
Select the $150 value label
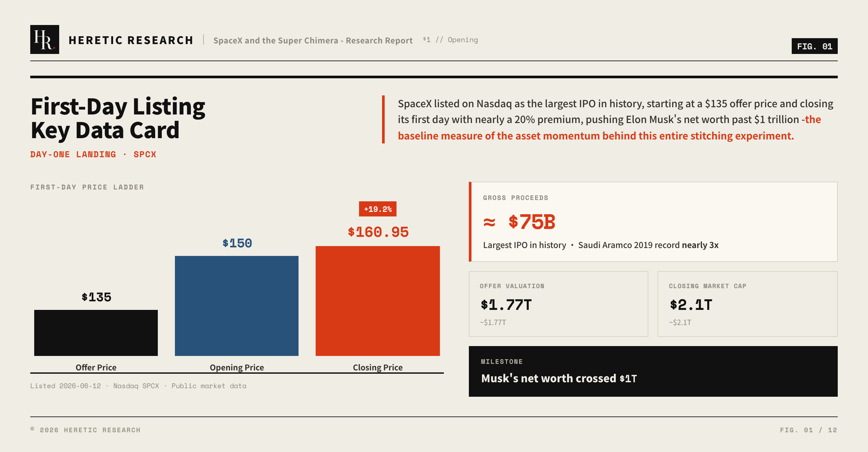point(237,243)
